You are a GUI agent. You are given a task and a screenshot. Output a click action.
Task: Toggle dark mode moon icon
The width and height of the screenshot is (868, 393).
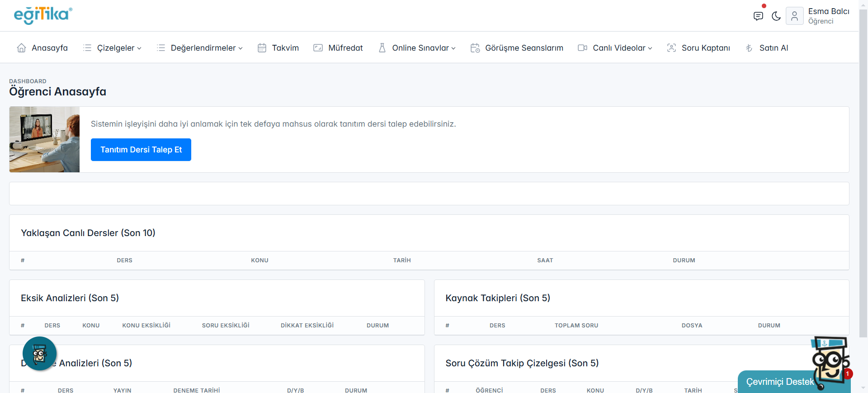776,16
